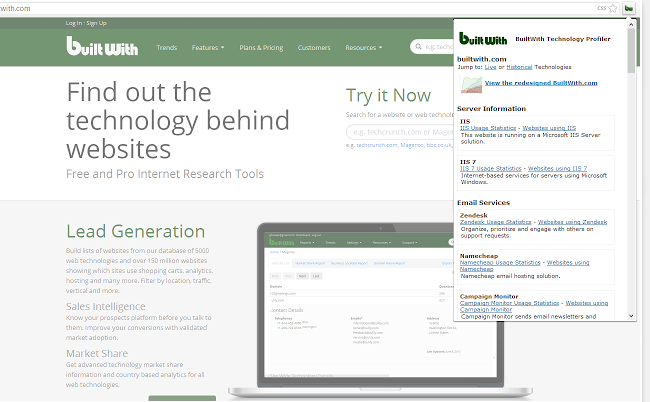The height and width of the screenshot is (402, 650).
Task: Click the Log In link
Action: 74,22
